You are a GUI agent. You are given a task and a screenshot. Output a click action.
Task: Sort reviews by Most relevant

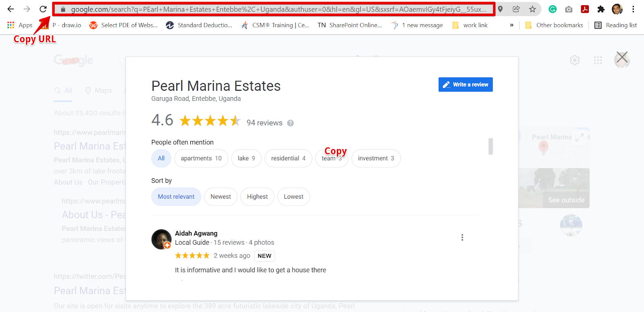click(176, 197)
